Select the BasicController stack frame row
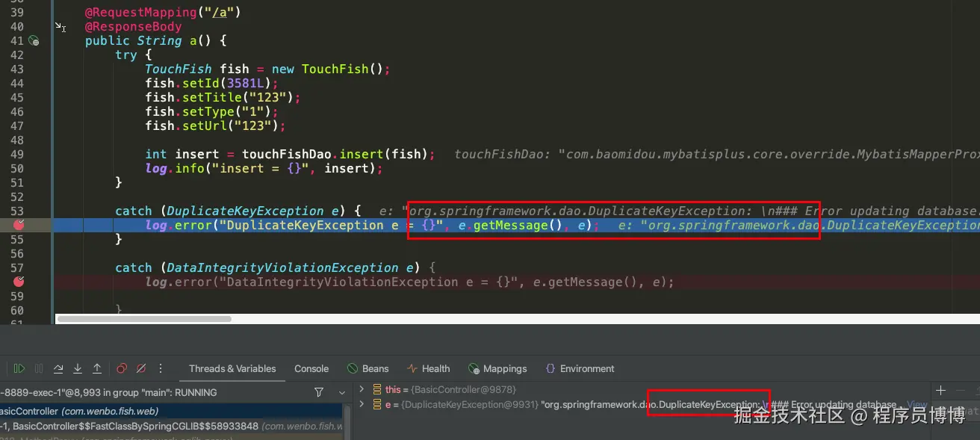Screen dimensions: 980x440 click(x=172, y=412)
